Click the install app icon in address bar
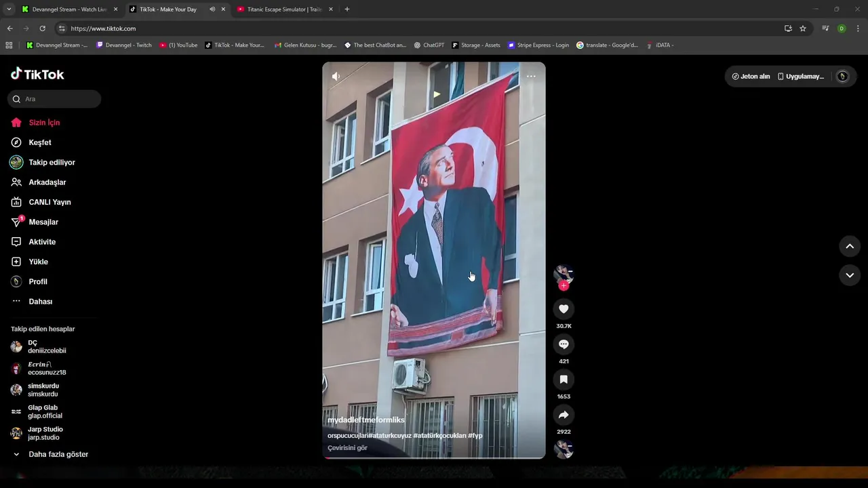The image size is (868, 488). coord(788,28)
